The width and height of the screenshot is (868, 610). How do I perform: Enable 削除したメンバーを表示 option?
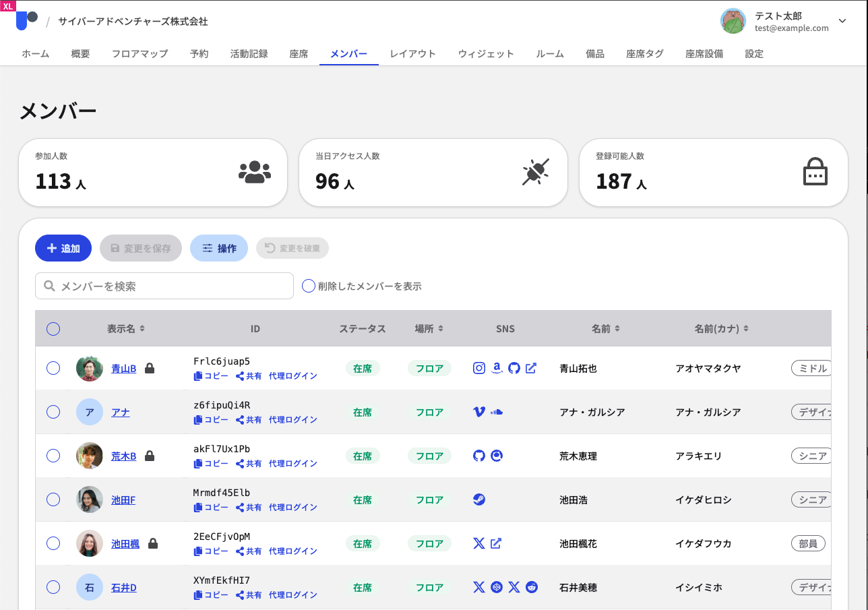tap(309, 286)
